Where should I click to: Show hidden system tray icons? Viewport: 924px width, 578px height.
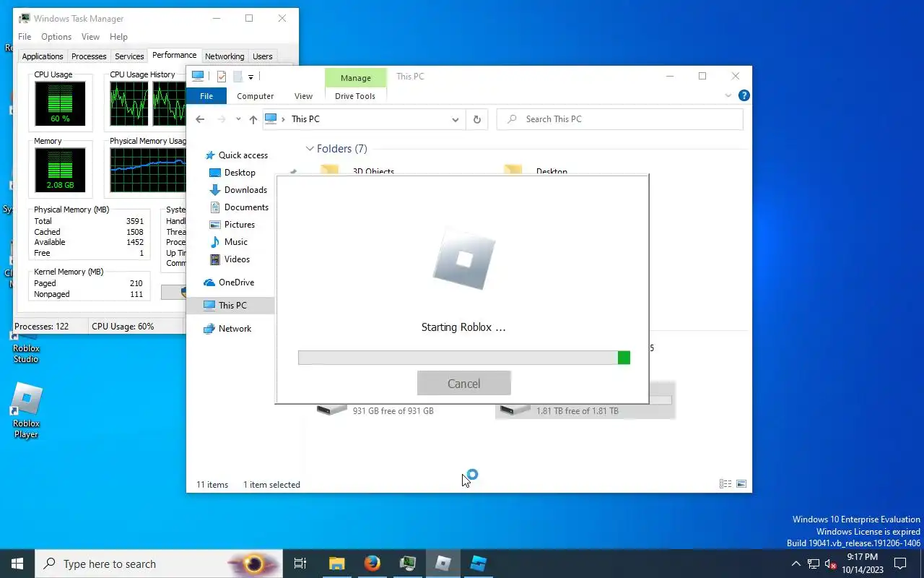tap(796, 564)
